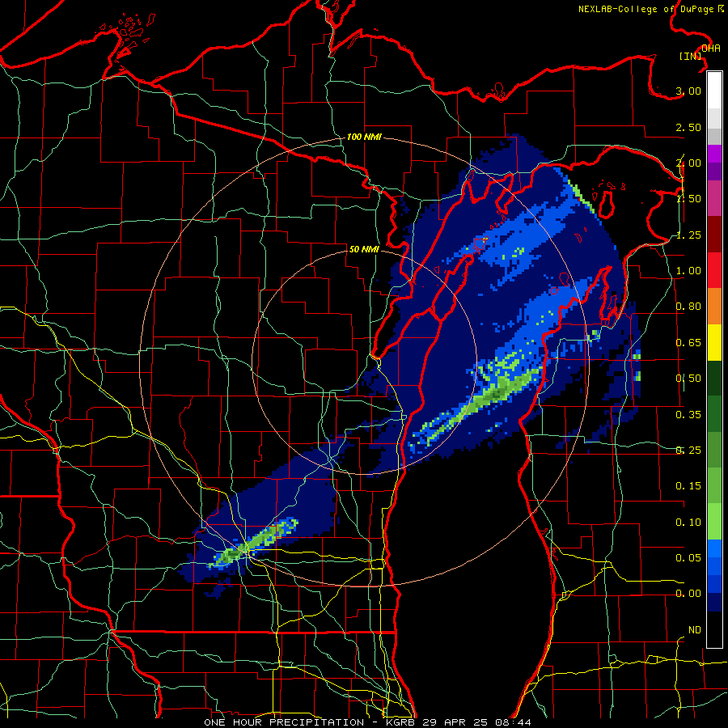Click the white top segment of the color scale
Image resolution: width=728 pixels, height=728 pixels.
(714, 90)
